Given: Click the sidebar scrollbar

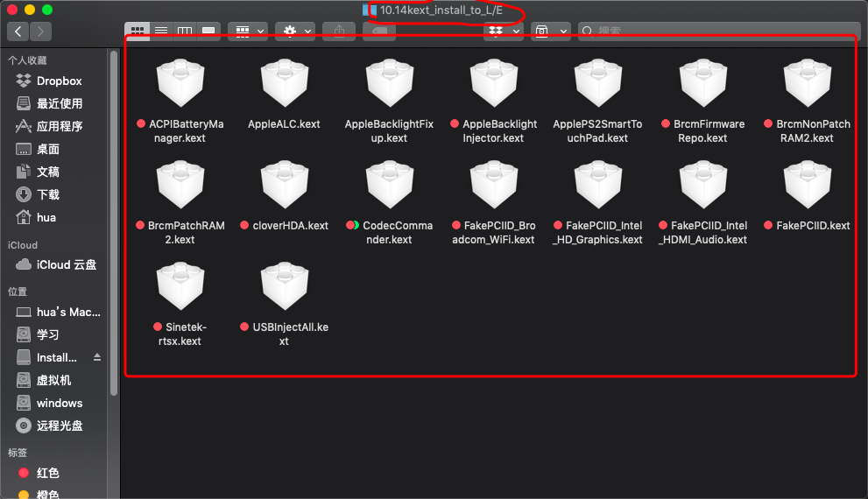Looking at the screenshot, I should coord(114,223).
